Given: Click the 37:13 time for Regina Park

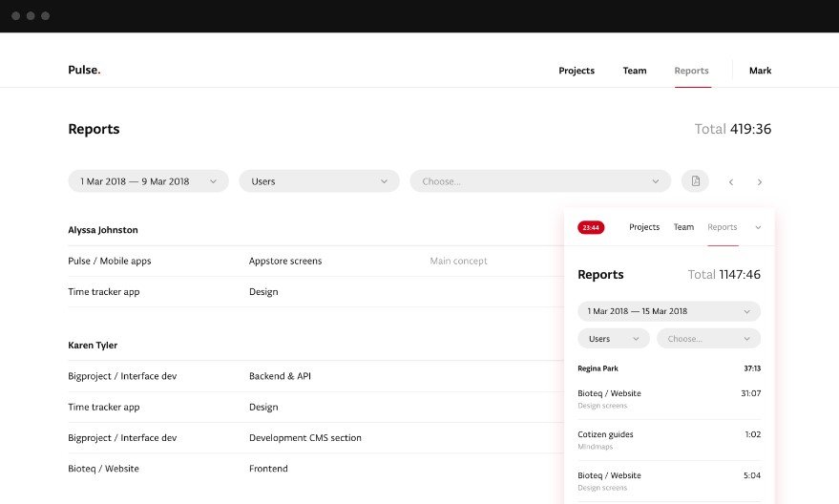Looking at the screenshot, I should coord(752,368).
